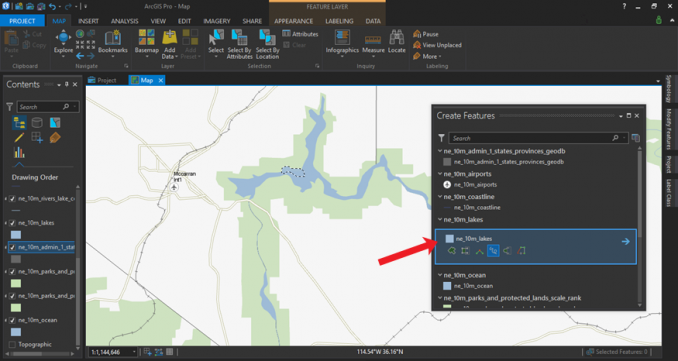Viewport: 678px width, 361px height.
Task: Open the Symbology side pane tab
Action: pos(669,89)
